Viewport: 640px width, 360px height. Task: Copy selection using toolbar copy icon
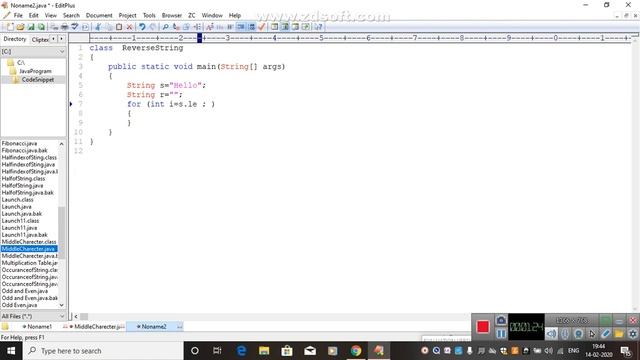click(x=108, y=27)
